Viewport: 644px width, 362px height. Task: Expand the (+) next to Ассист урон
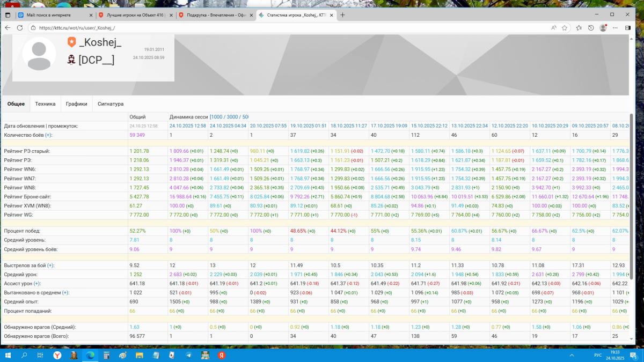point(36,284)
